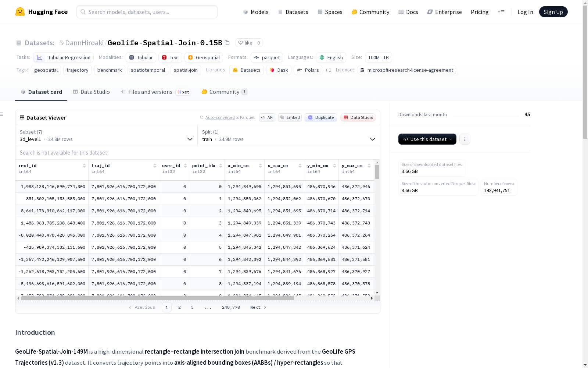
Task: Click the microsoft-research-license-agreement license tag
Action: pyautogui.click(x=407, y=70)
